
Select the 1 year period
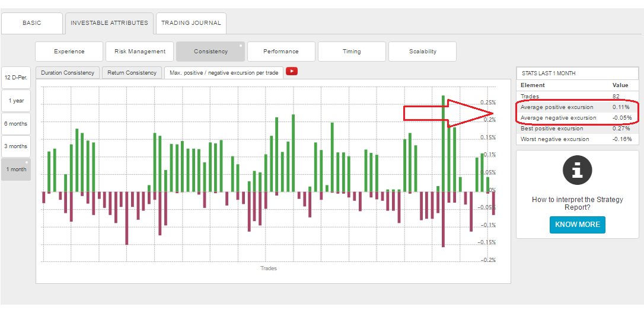pos(16,101)
